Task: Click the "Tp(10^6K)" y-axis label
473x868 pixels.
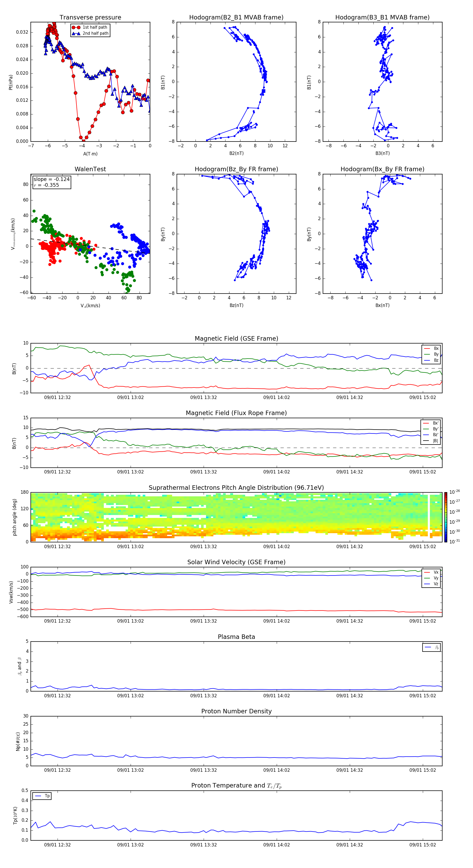Action: tap(15, 815)
